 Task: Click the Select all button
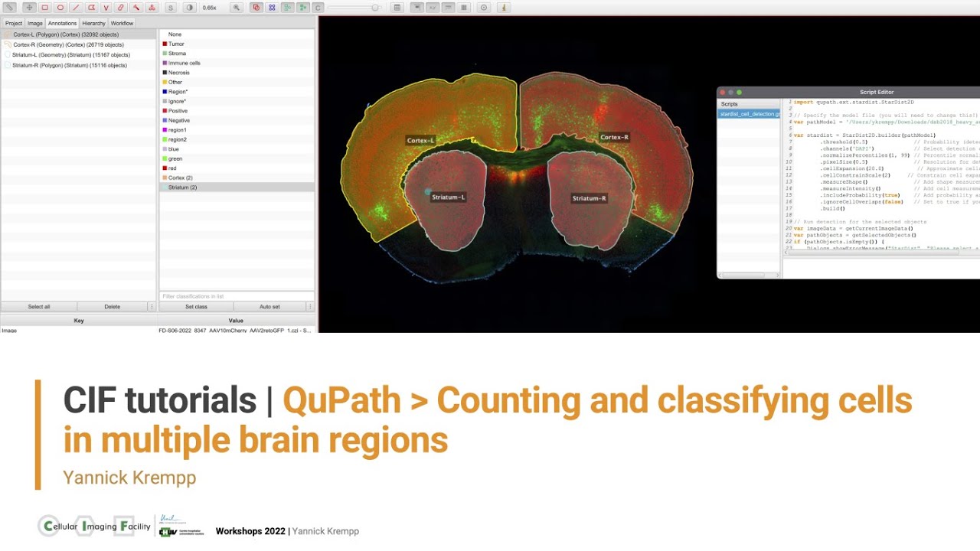pyautogui.click(x=39, y=307)
